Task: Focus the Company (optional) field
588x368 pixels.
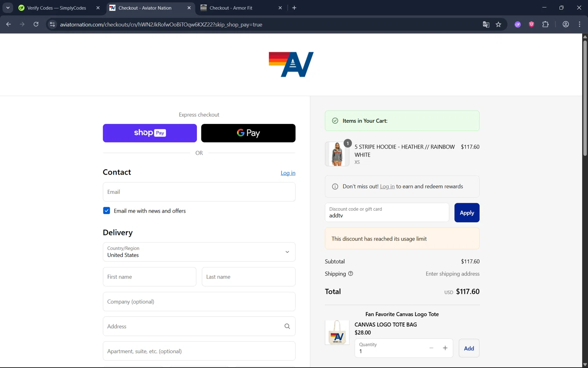Action: tap(199, 302)
